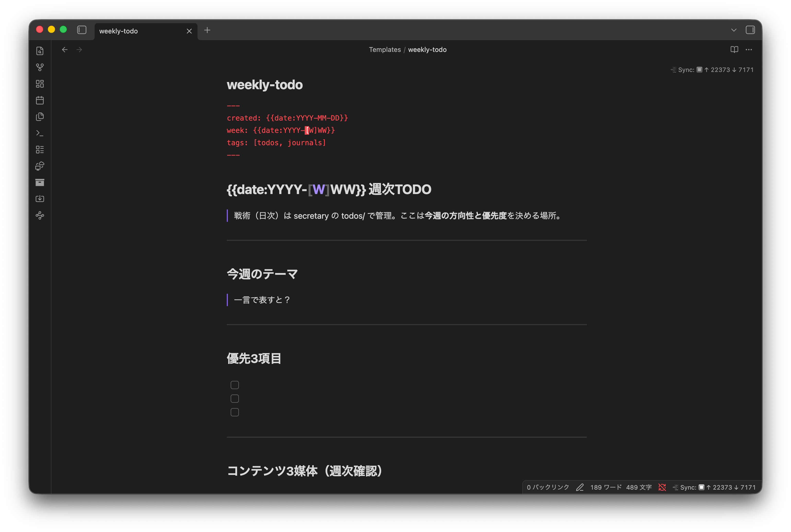Click the checklist-style ribbon icon
Screen dimensions: 791x532
[x=40, y=150]
